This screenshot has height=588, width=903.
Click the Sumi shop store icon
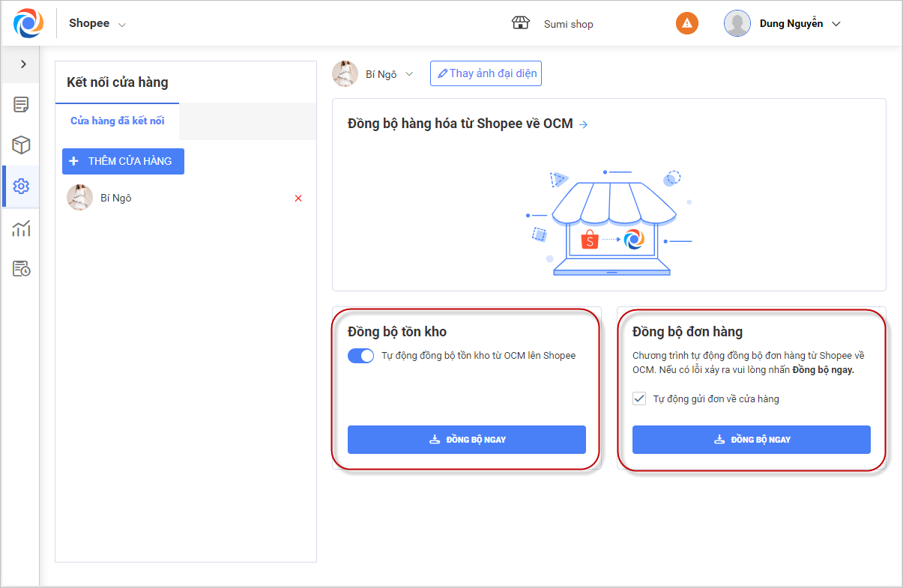pyautogui.click(x=520, y=23)
